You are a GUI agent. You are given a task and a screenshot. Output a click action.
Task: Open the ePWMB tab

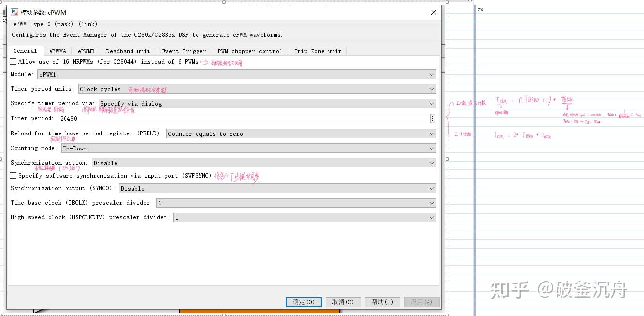[x=86, y=51]
